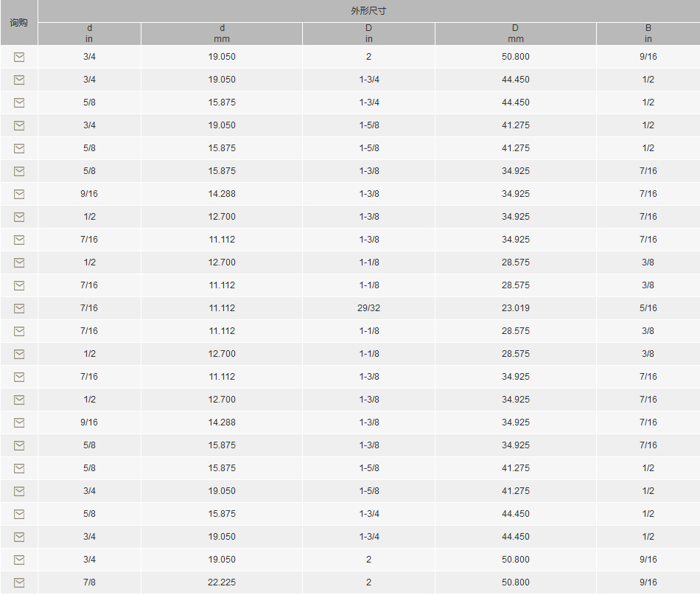Click the 7/8 cell in d column
This screenshot has height=595, width=700.
pos(89,582)
